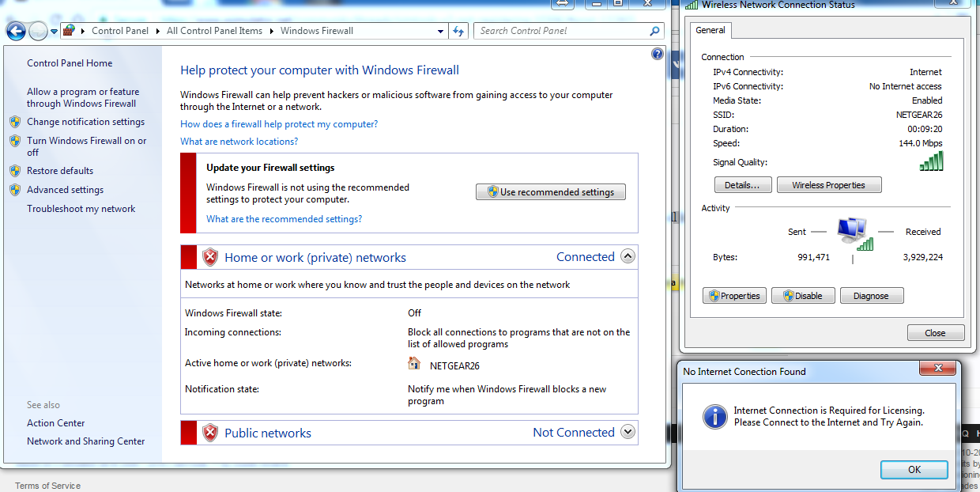Click Use recommended settings button
980x492 pixels.
(551, 192)
